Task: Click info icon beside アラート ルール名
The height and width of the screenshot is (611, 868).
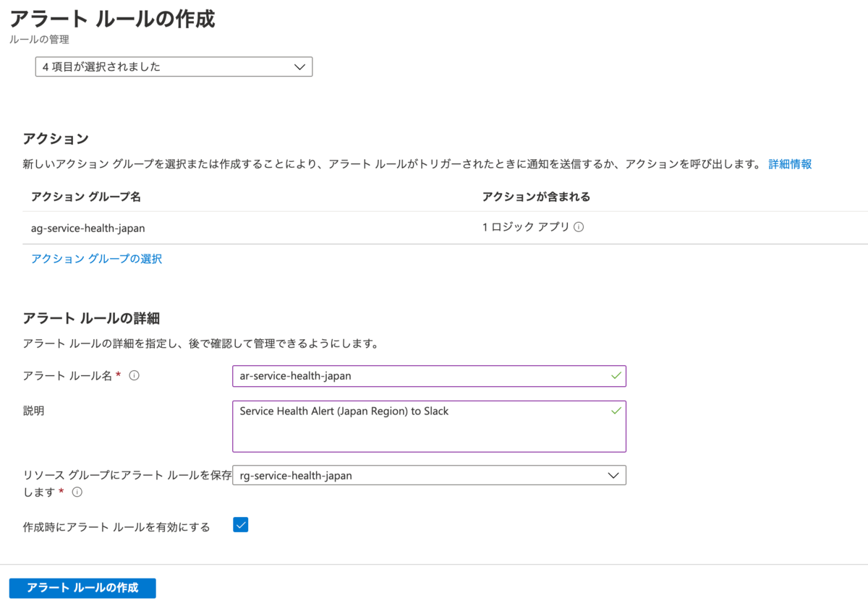Action: pos(134,376)
